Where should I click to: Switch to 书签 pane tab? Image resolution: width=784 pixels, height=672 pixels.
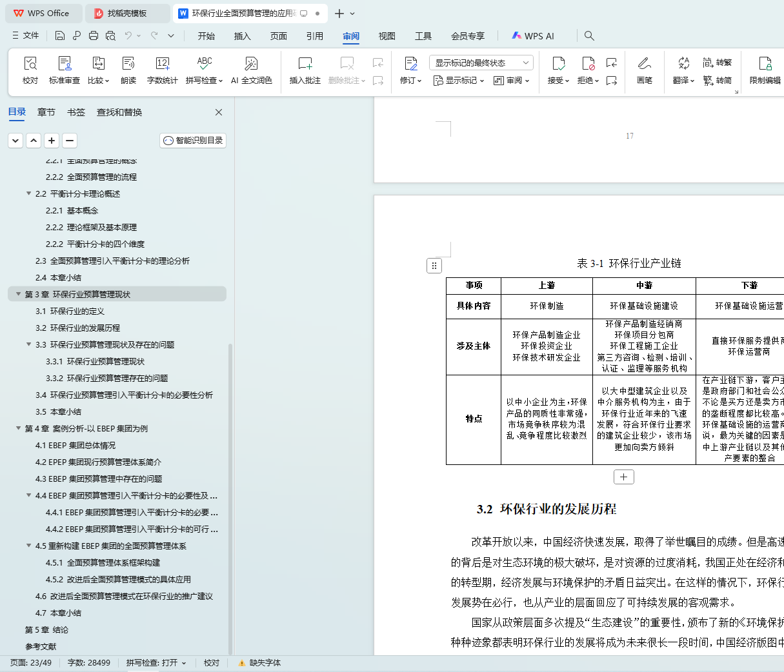coord(75,112)
